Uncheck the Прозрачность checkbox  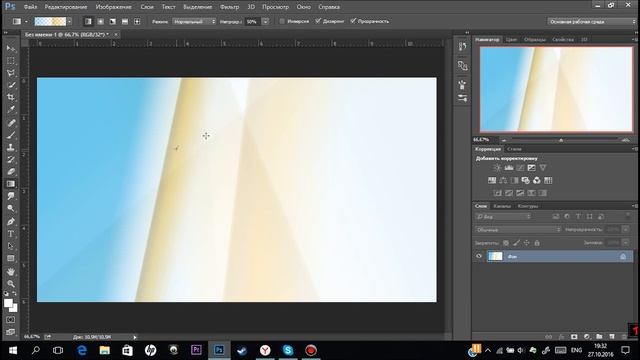pos(353,21)
